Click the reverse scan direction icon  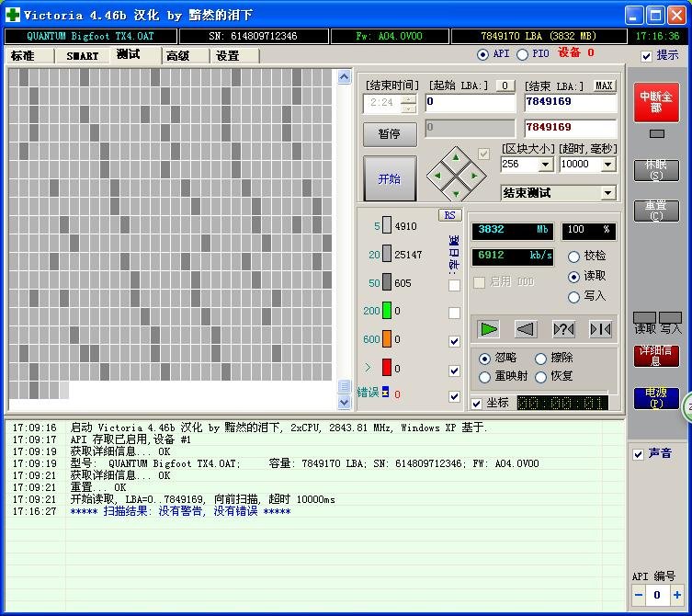point(525,328)
